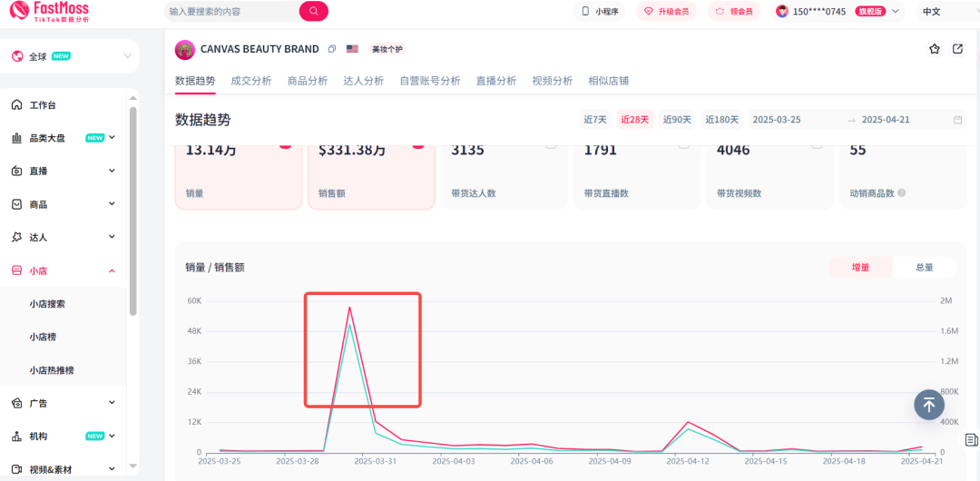Switch to 自营账号分析 tab
Viewport: 980px width, 481px height.
click(x=430, y=81)
